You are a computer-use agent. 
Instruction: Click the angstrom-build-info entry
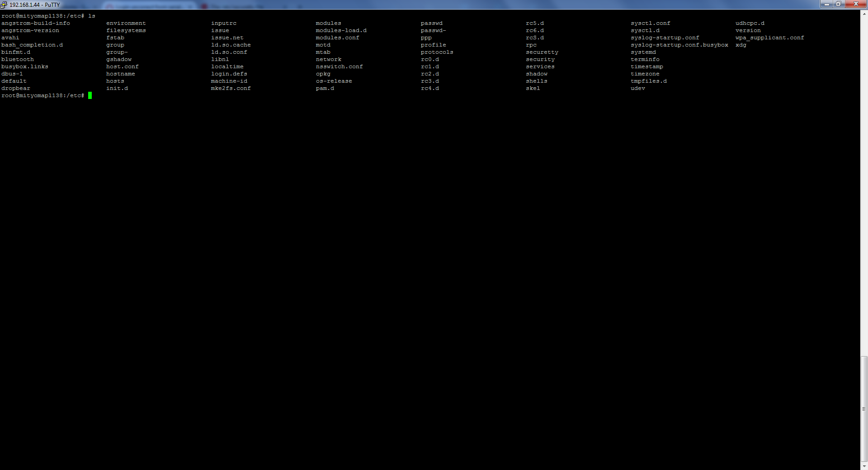(36, 23)
